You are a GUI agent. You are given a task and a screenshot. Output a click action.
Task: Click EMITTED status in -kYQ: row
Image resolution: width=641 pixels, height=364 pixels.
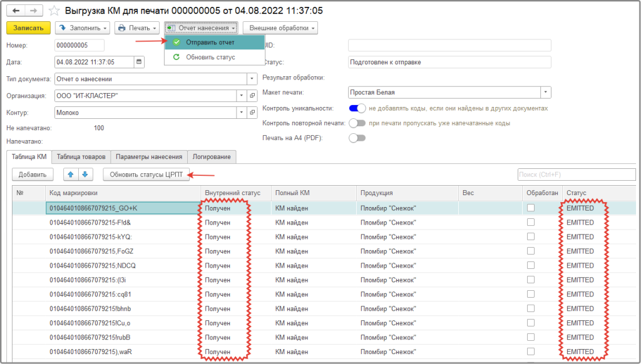pyautogui.click(x=580, y=237)
